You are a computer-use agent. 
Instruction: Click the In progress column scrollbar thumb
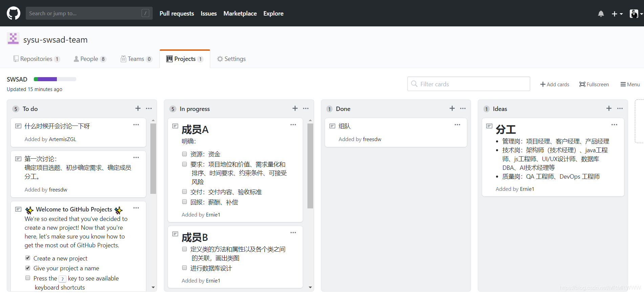click(x=310, y=166)
